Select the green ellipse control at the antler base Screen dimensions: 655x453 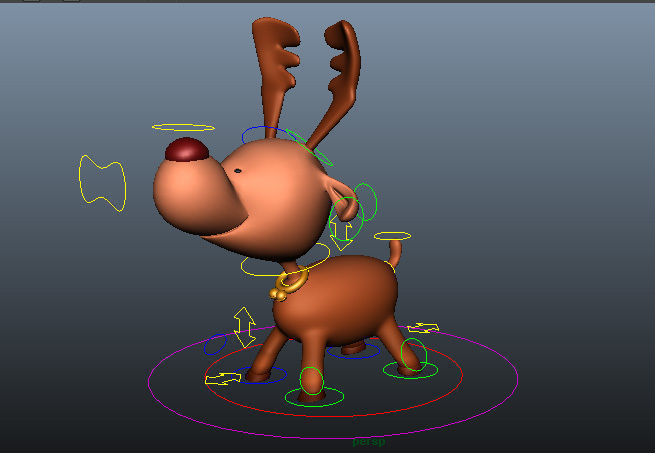310,148
